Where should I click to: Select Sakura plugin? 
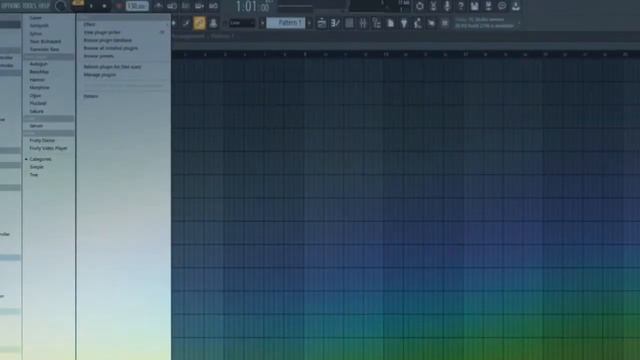click(x=36, y=111)
